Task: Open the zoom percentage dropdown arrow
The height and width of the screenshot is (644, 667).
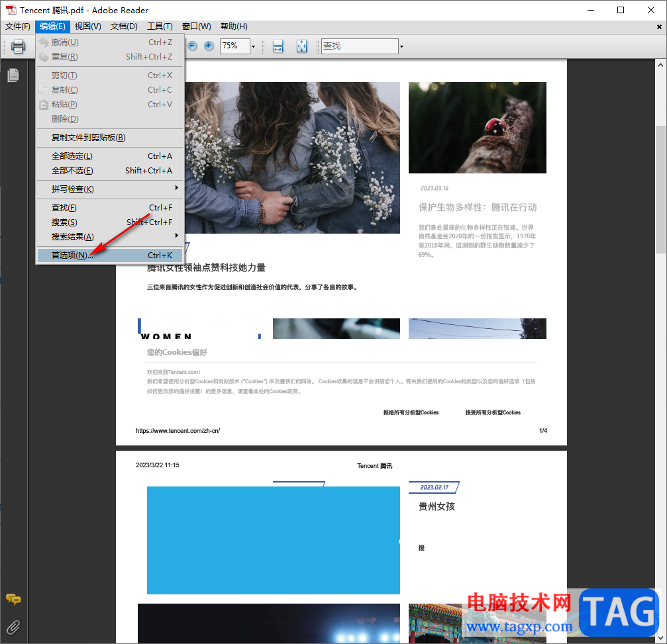Action: point(254,46)
